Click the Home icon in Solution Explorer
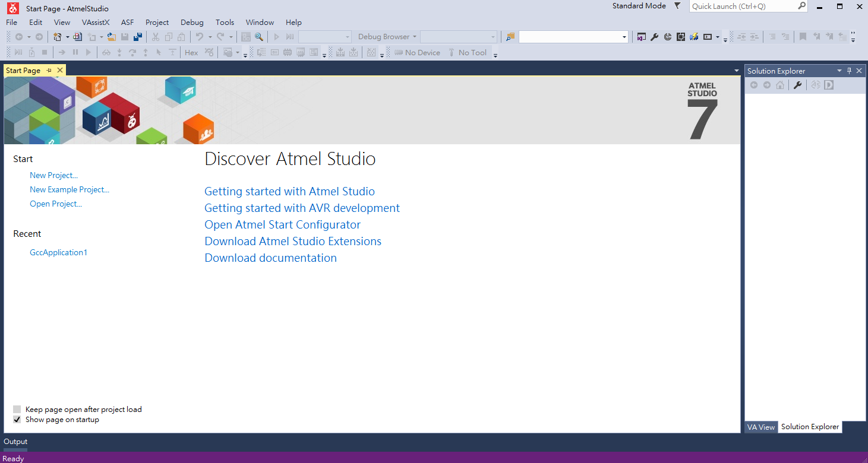This screenshot has width=868, height=463. [780, 85]
